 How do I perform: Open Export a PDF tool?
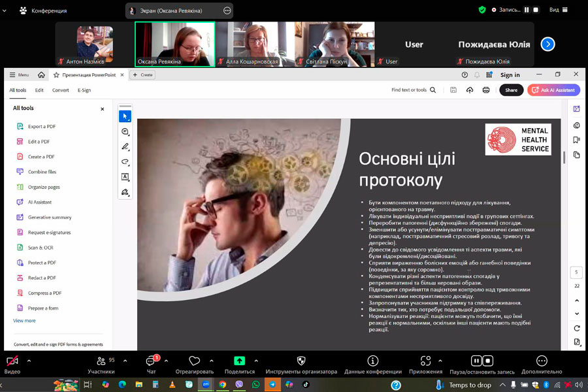click(x=41, y=127)
